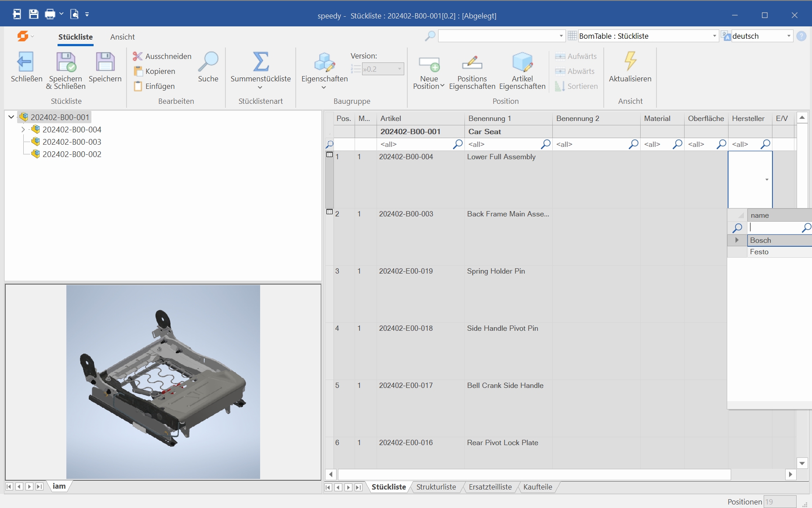Click Kopieren in the ribbon
The height and width of the screenshot is (508, 812).
coord(160,71)
